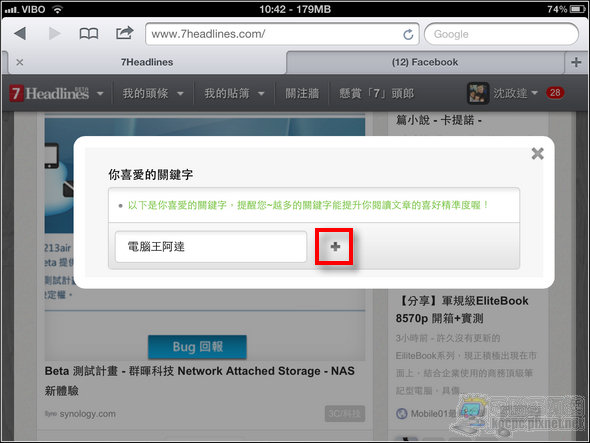
Task: Tap the browser back arrow
Action: 20,33
